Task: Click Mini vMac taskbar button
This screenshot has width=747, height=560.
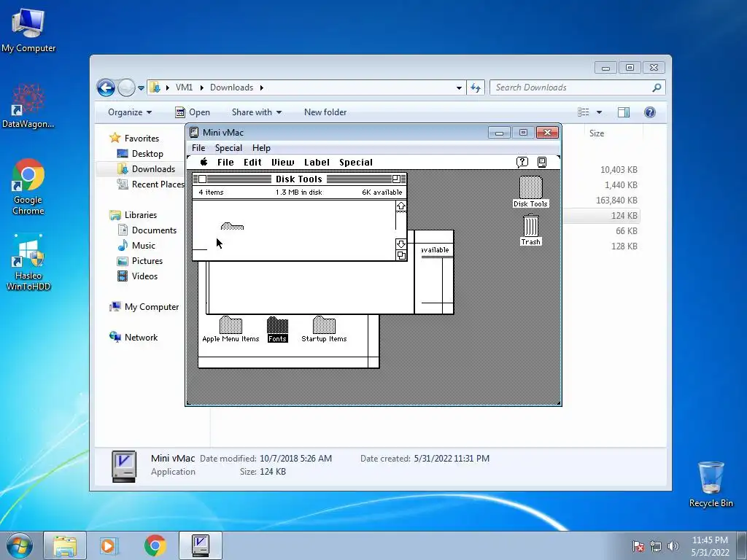Action: (x=201, y=545)
